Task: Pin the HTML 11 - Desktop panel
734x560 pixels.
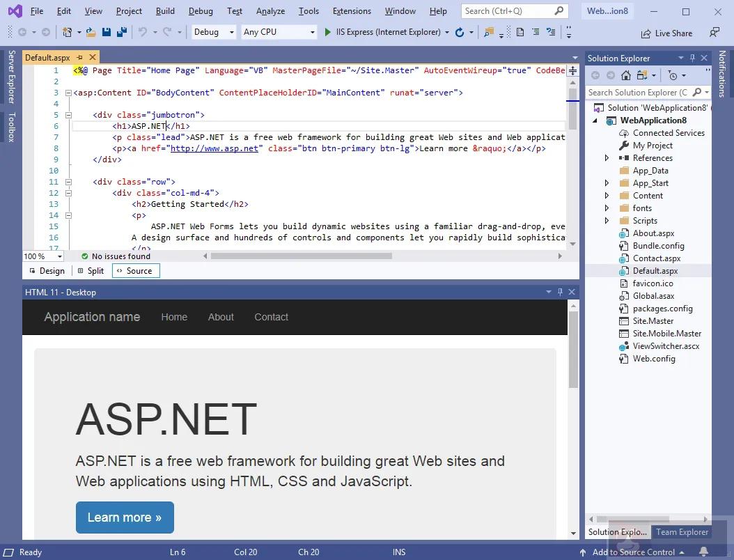Action: [x=560, y=292]
